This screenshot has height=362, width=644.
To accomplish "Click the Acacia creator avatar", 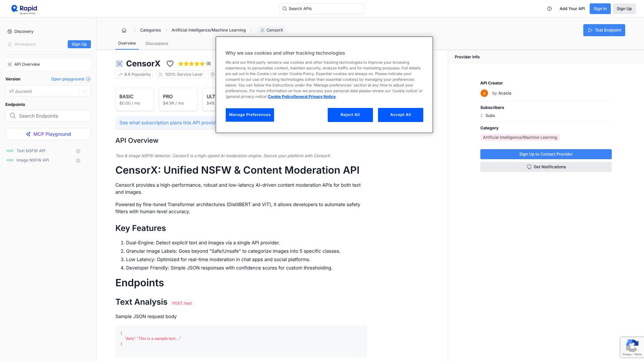I will pyautogui.click(x=484, y=93).
